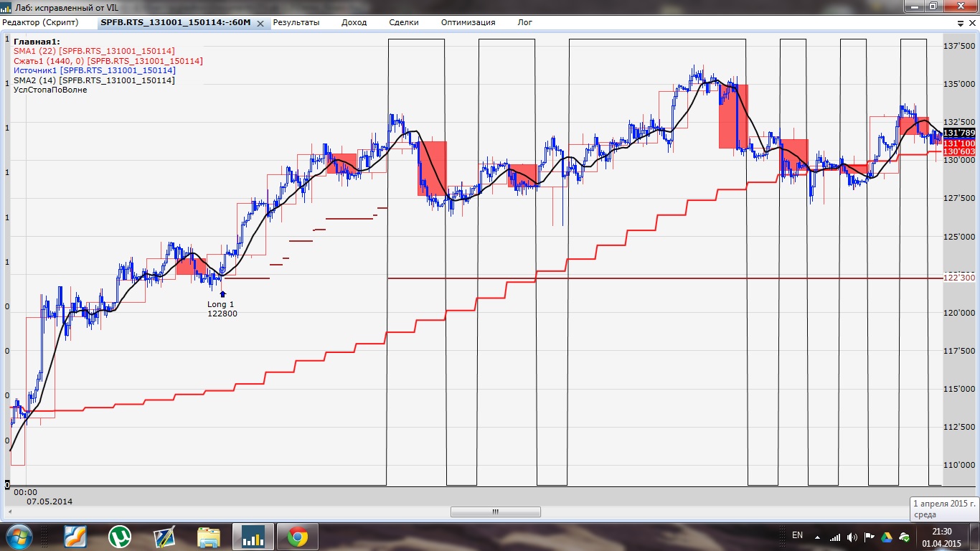Open the pencil editor taskbar app

pyautogui.click(x=164, y=537)
